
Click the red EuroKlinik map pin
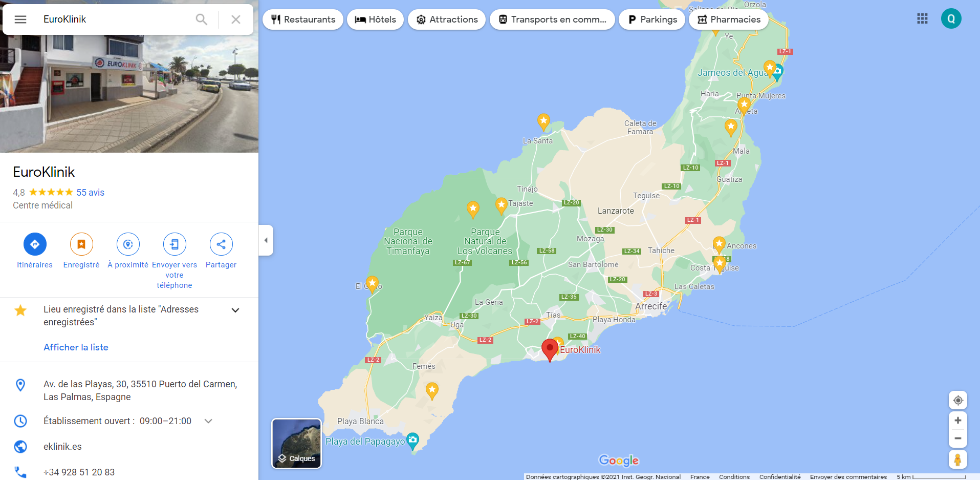550,350
